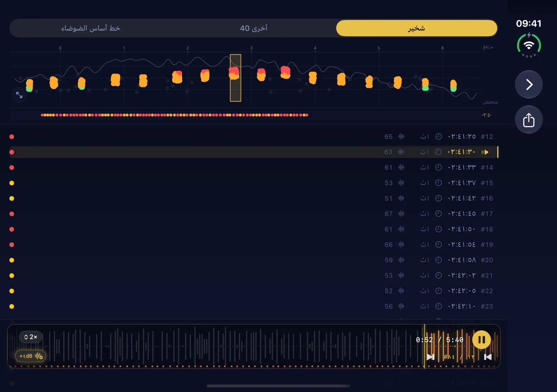Tap the Wi-Fi charging status indicator

click(x=529, y=45)
